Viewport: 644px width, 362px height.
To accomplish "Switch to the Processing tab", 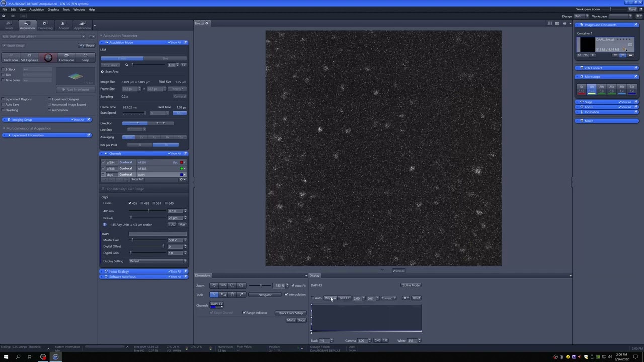I will (x=45, y=26).
